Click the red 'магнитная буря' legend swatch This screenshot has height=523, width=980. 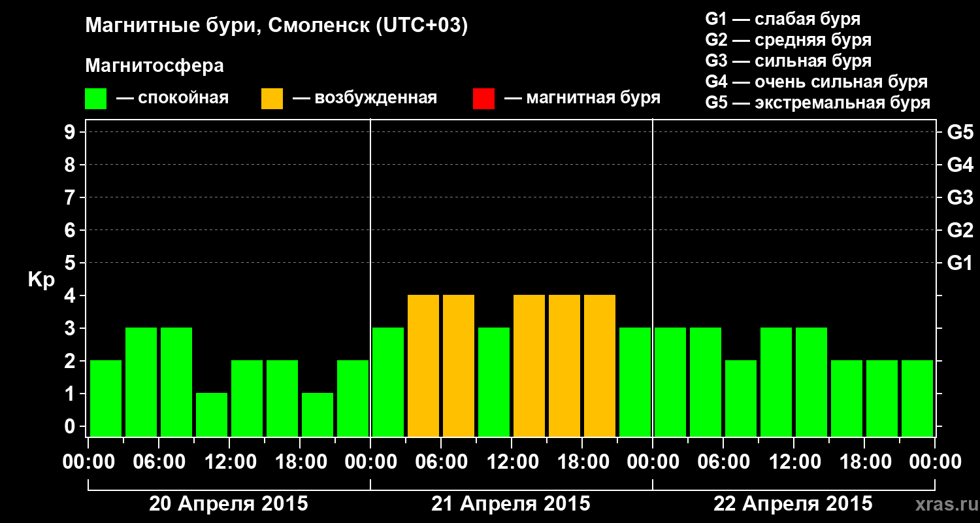tap(483, 99)
